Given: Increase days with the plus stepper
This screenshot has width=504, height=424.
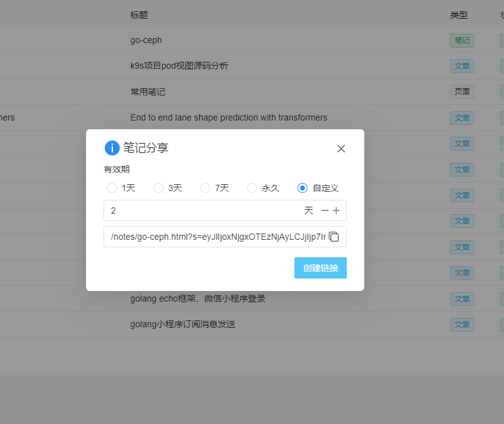Looking at the screenshot, I should click(x=336, y=210).
